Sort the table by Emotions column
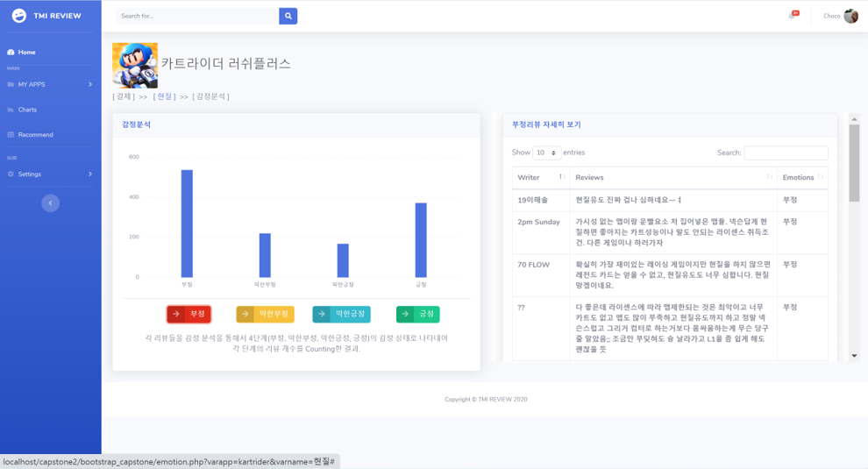868x469 pixels. 802,178
